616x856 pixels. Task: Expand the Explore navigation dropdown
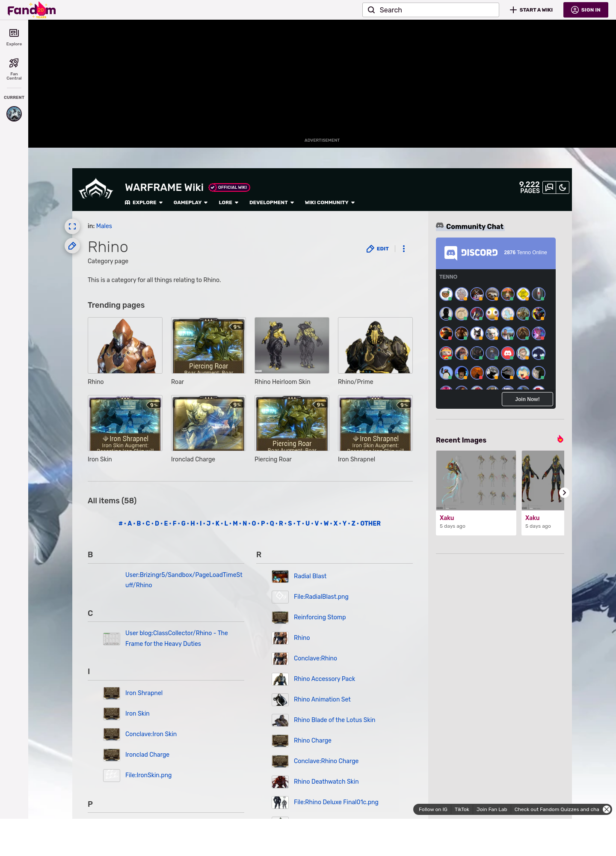pos(144,202)
